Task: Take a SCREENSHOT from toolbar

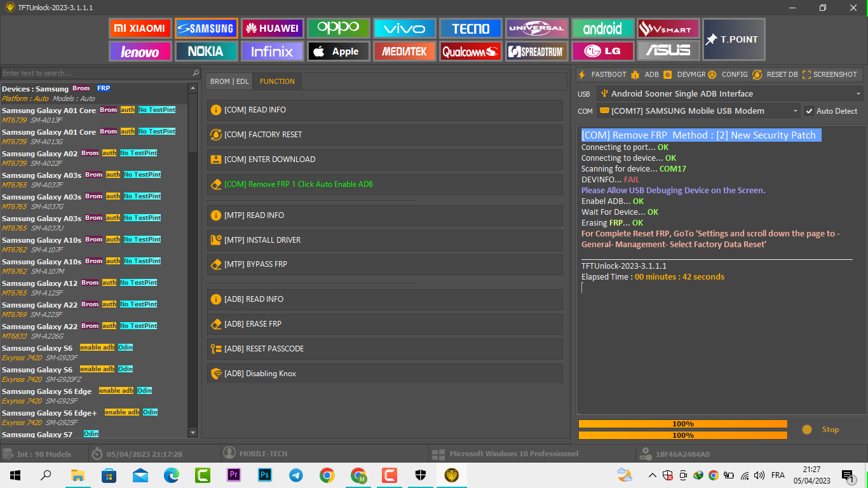Action: click(829, 74)
